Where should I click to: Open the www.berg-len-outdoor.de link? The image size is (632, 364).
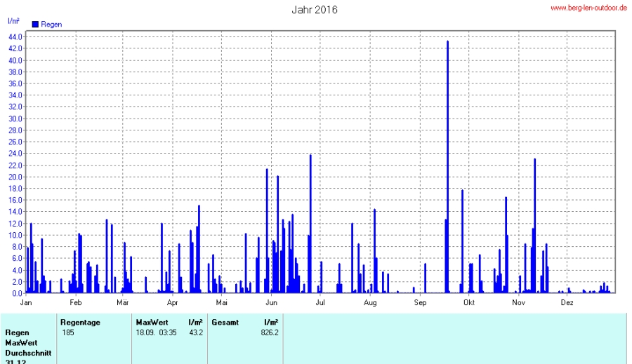[588, 8]
